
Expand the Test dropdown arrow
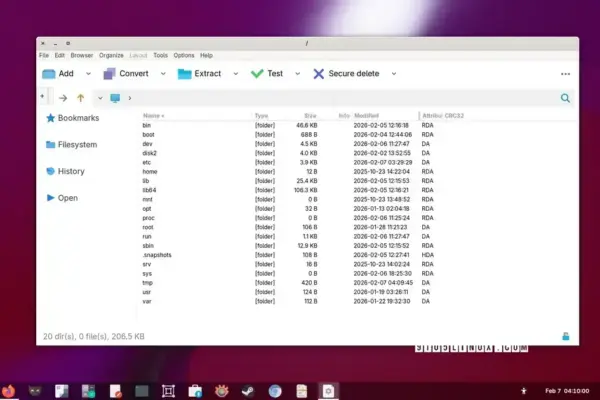pyautogui.click(x=298, y=74)
